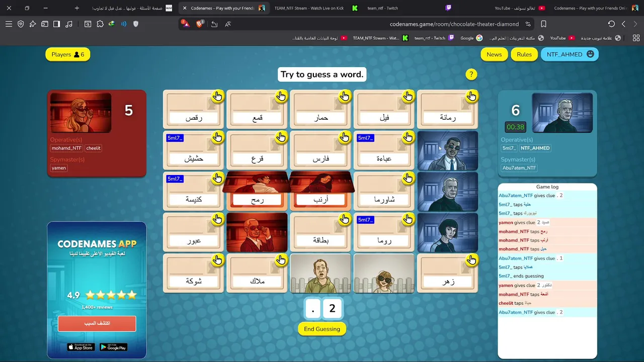
Task: Open Brave Shields lion icon
Action: click(200, 24)
